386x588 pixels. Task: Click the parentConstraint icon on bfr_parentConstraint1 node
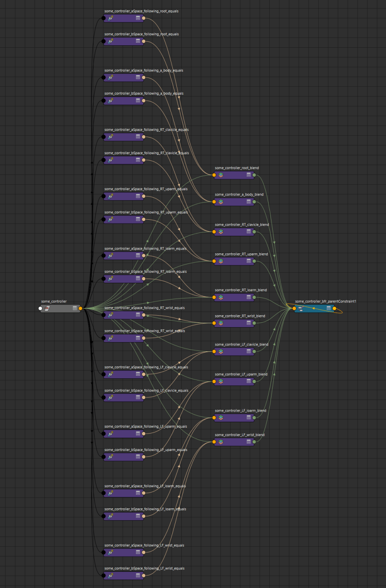tap(300, 309)
